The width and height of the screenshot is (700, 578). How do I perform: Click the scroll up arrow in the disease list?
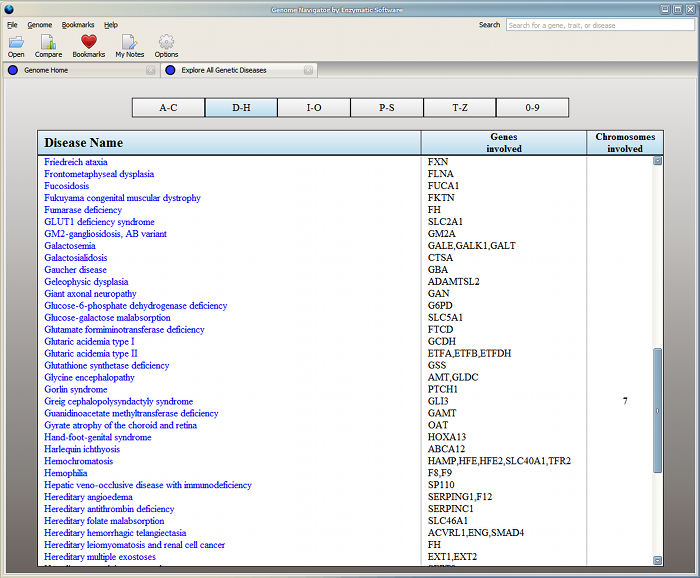pos(658,160)
